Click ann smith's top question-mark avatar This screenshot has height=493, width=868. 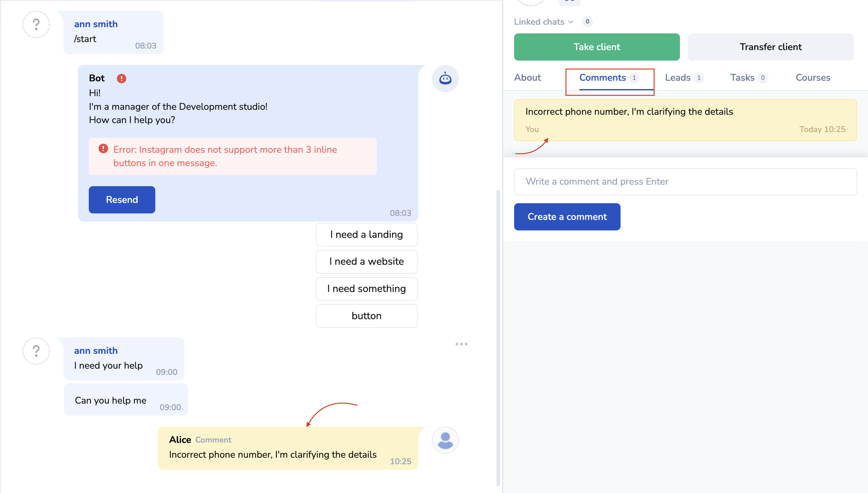click(36, 24)
